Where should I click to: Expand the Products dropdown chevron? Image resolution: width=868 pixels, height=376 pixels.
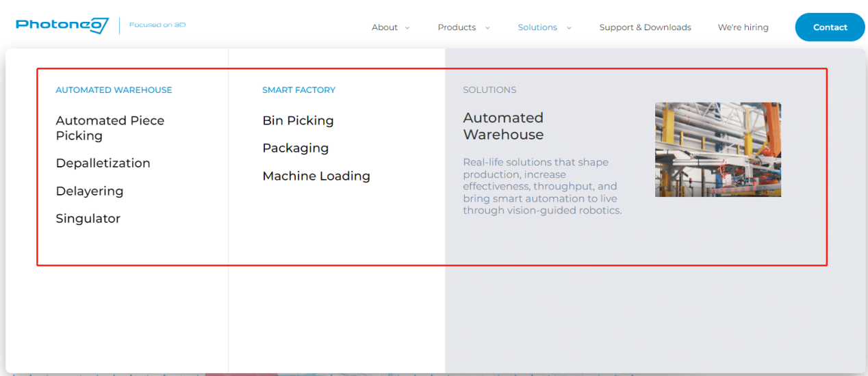click(x=487, y=28)
